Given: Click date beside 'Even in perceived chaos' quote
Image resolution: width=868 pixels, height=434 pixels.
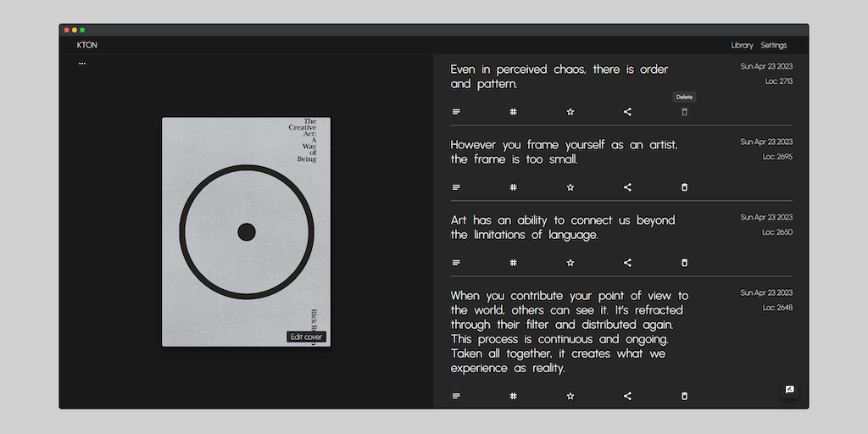Looking at the screenshot, I should coord(766,66).
